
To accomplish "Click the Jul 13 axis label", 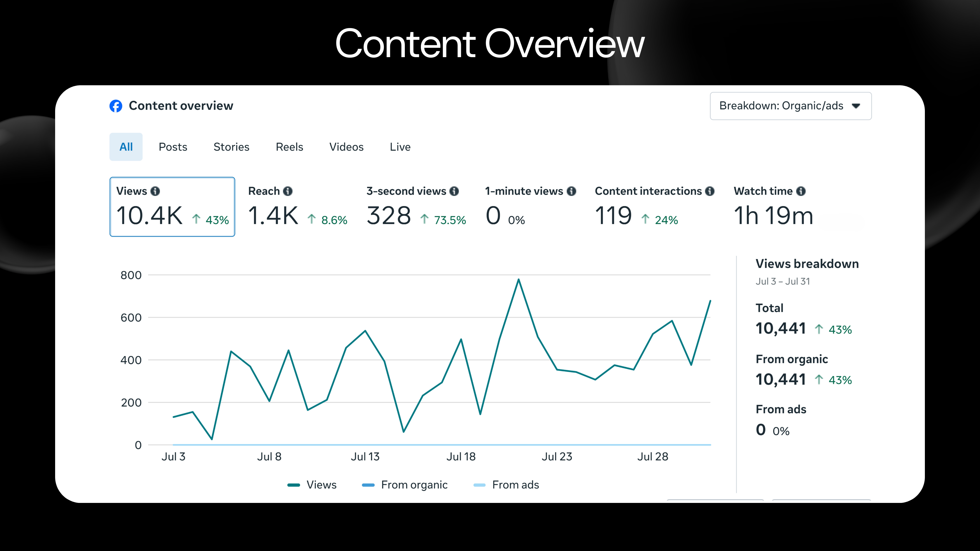I will pyautogui.click(x=365, y=457).
